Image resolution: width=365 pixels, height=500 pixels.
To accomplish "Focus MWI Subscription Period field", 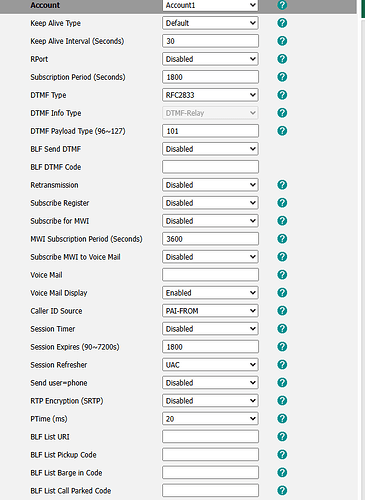I will pos(210,239).
